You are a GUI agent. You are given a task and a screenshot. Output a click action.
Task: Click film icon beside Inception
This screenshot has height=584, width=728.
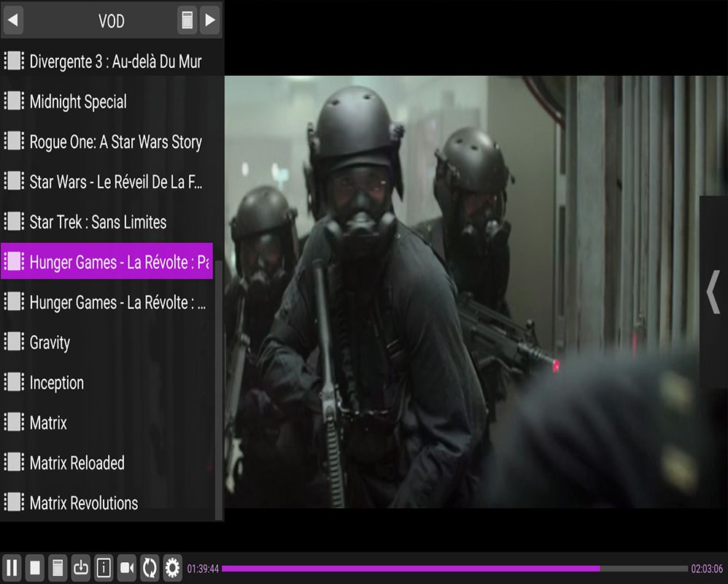[x=14, y=382]
